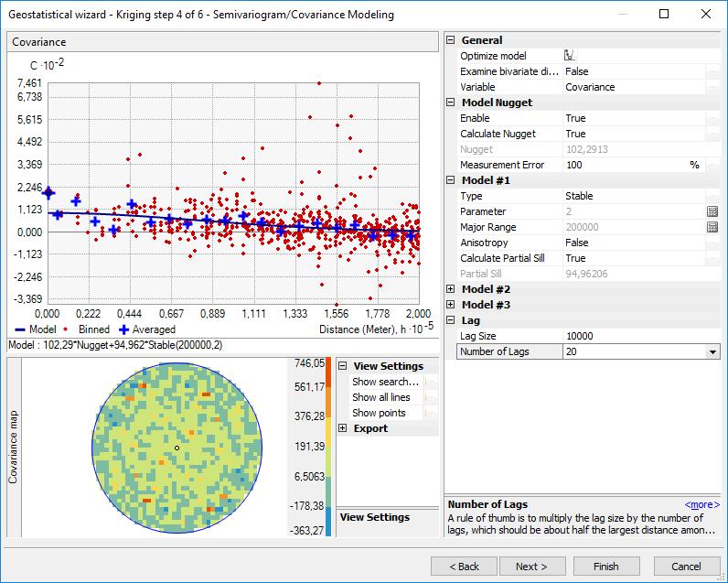
Task: Select the Major Range 200000 value
Action: point(583,227)
